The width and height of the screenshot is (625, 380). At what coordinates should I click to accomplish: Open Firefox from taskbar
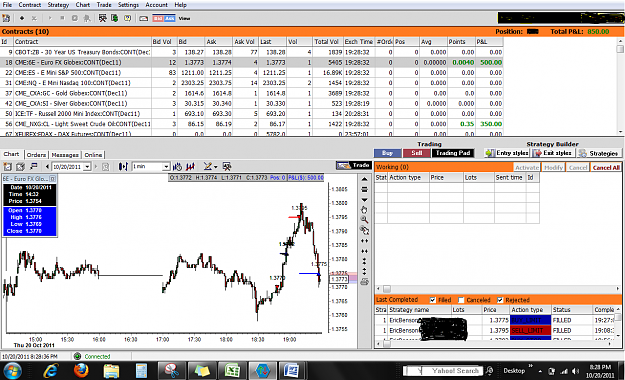click(x=81, y=371)
